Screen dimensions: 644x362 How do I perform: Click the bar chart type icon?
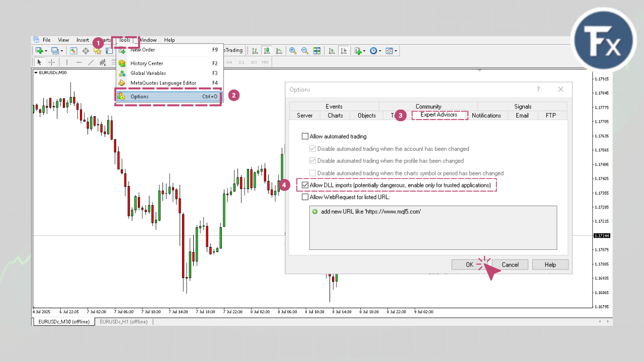click(x=255, y=50)
